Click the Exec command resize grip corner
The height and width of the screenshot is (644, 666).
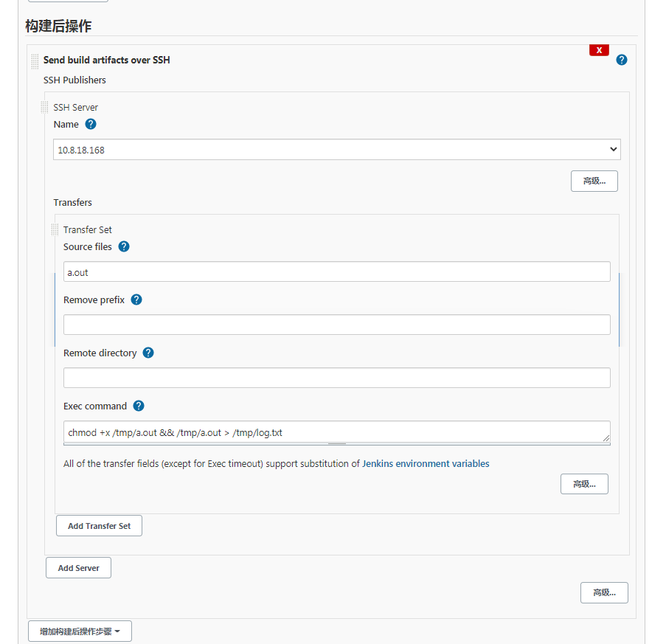[606, 438]
